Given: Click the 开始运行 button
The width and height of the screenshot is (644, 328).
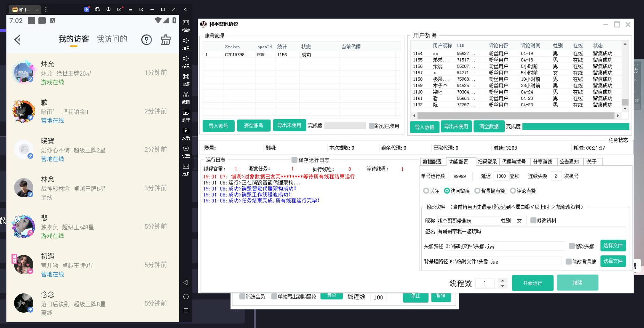Looking at the screenshot, I should pyautogui.click(x=532, y=283).
